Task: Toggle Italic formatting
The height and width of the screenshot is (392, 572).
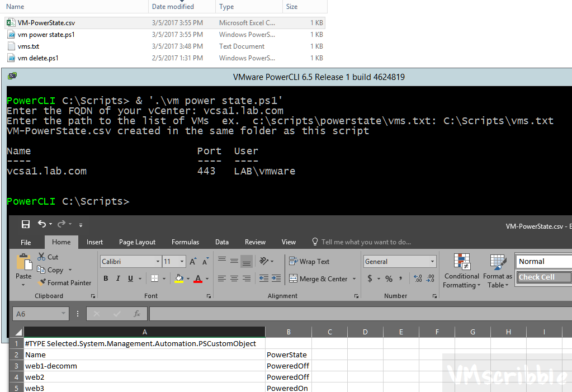Action: [118, 278]
